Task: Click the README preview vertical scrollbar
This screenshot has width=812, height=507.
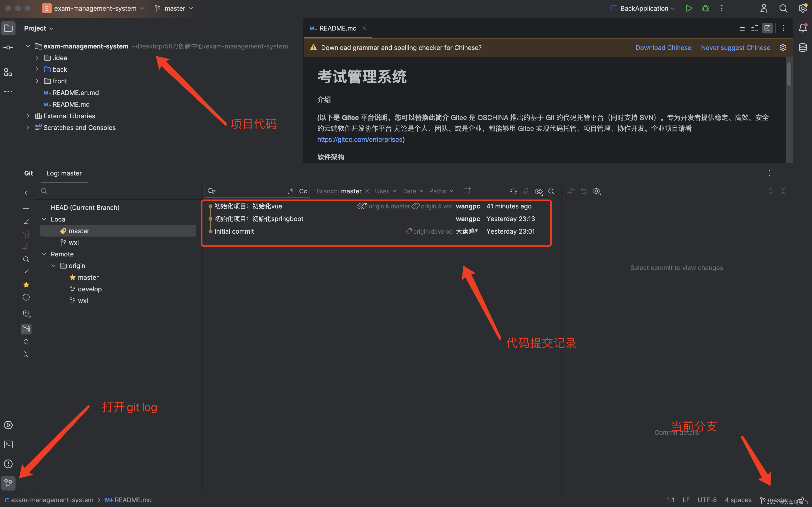Action: (789, 74)
